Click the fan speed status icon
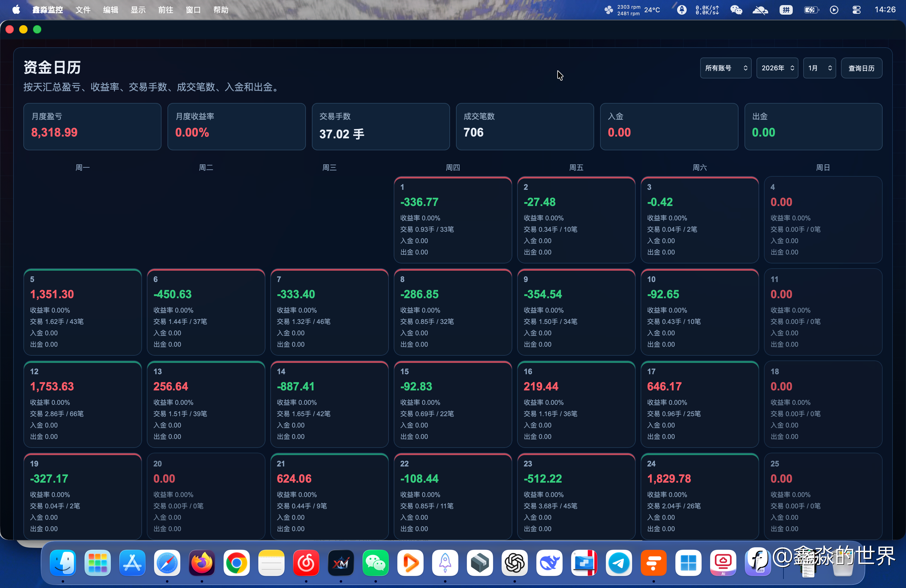This screenshot has width=906, height=588. coord(609,10)
